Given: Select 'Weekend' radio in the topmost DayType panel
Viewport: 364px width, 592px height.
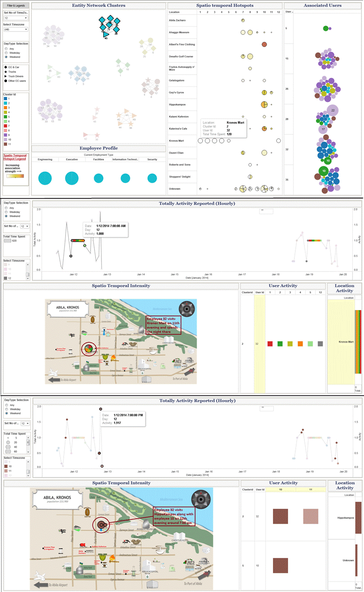Looking at the screenshot, I should click(6, 57).
